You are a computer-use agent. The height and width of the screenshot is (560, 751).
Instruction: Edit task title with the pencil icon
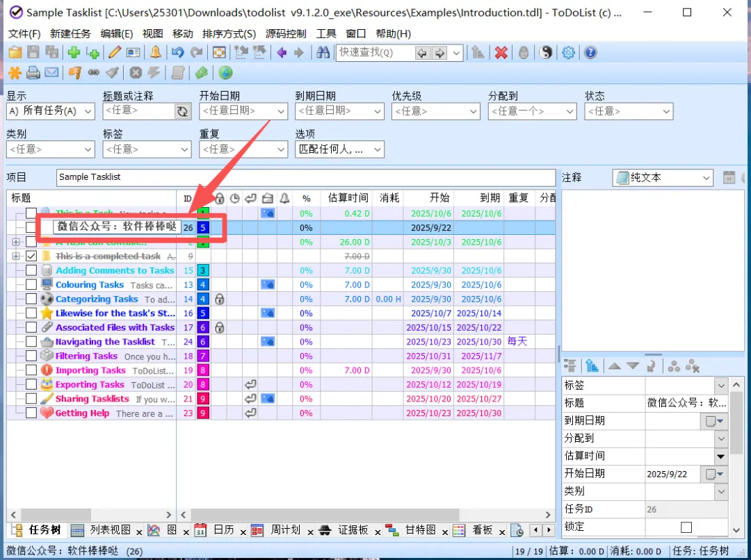click(x=115, y=53)
